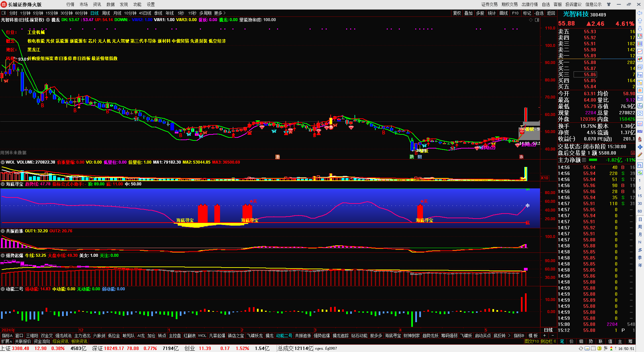Click the down arrow icon in right sidebar
The image size is (644, 352).
(x=640, y=28)
